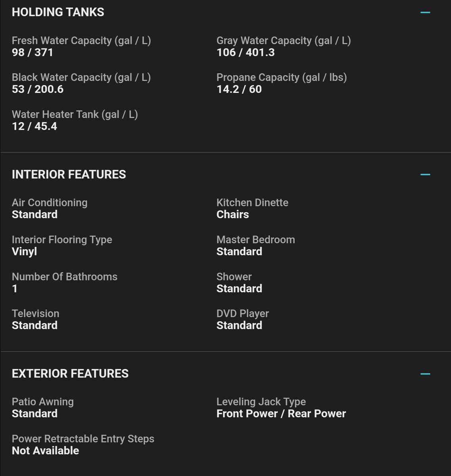
Task: Select the Fresh Water Capacity label
Action: click(81, 40)
